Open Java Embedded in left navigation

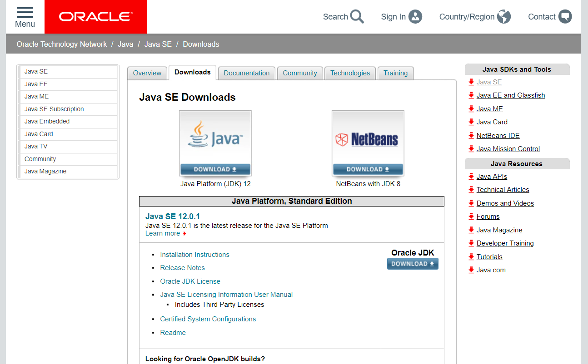coord(68,122)
